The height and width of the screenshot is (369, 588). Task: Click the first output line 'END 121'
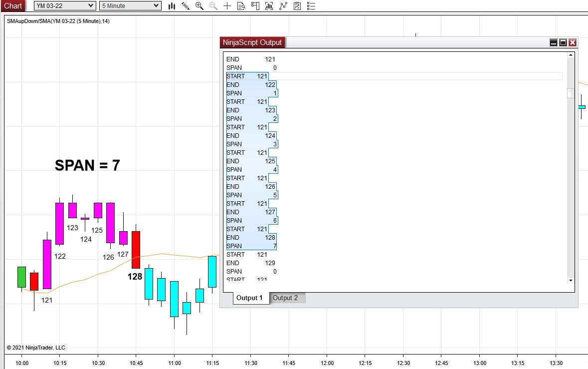(251, 59)
